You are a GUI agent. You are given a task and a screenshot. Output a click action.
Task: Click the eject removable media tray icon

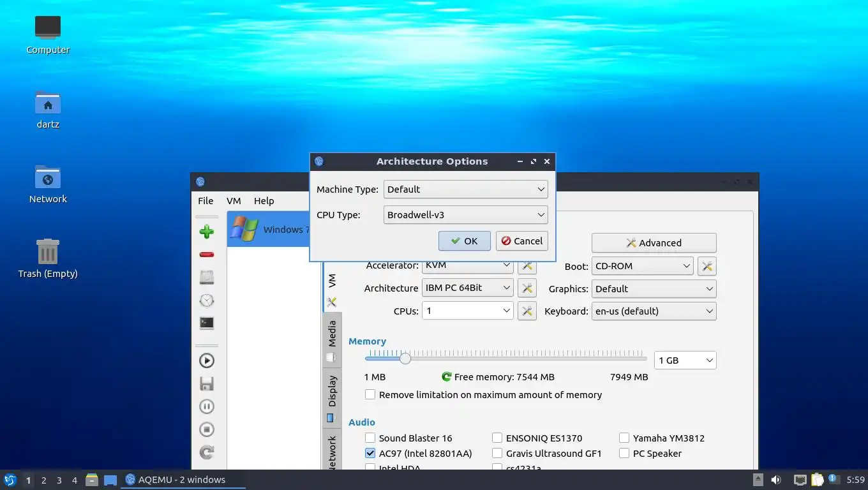(x=758, y=480)
